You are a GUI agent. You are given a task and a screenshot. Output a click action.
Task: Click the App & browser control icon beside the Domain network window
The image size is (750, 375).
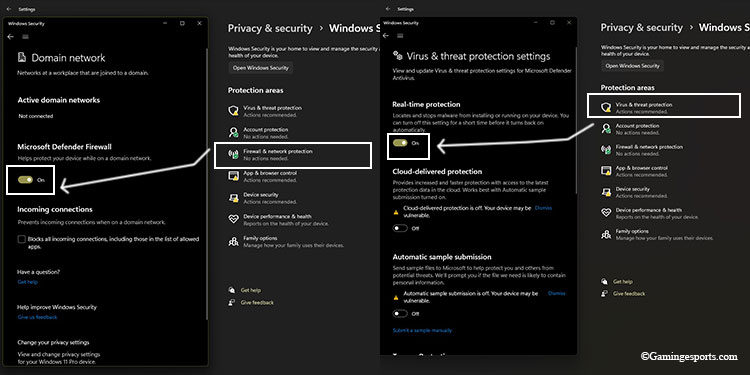click(233, 176)
